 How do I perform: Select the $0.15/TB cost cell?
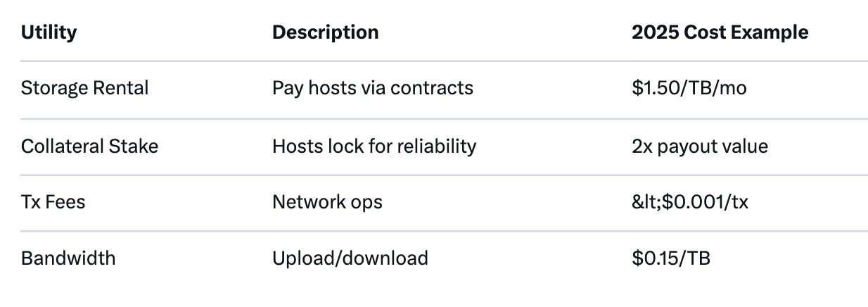(670, 258)
